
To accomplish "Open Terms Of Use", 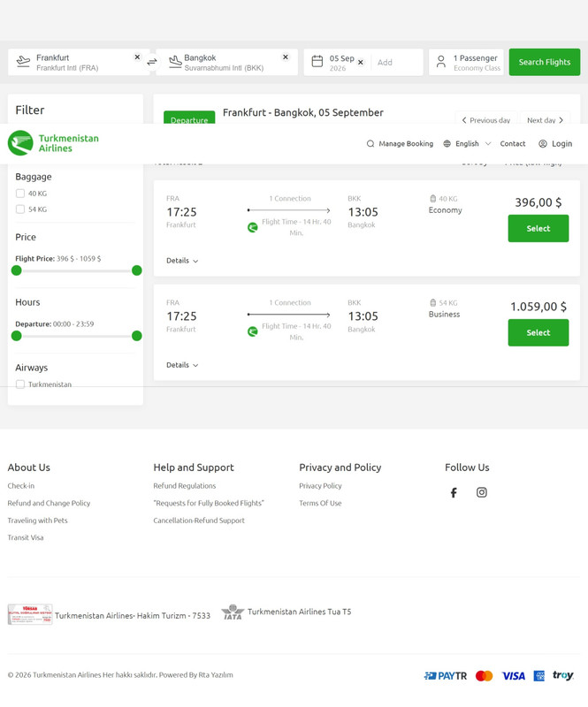I will tap(320, 503).
